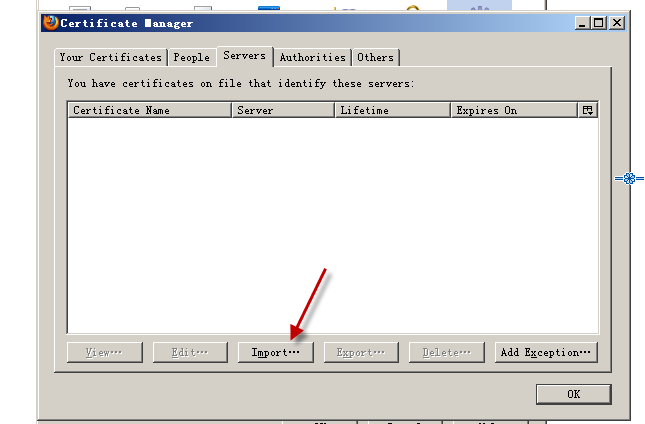Click the Add Exception button

tap(546, 352)
